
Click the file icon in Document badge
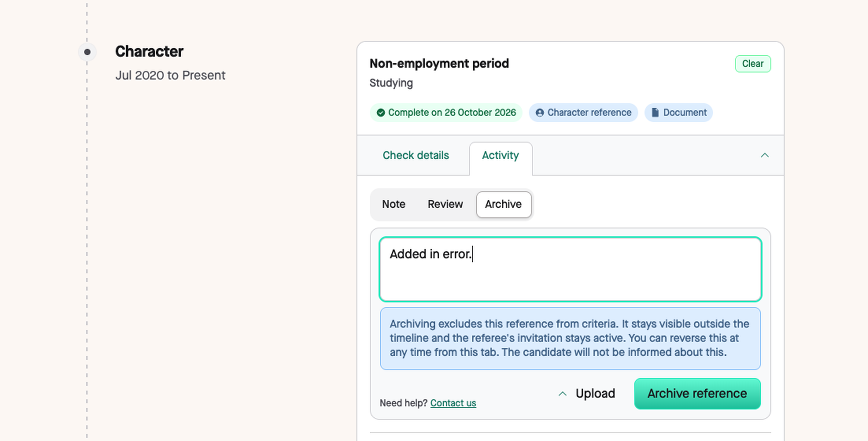655,113
